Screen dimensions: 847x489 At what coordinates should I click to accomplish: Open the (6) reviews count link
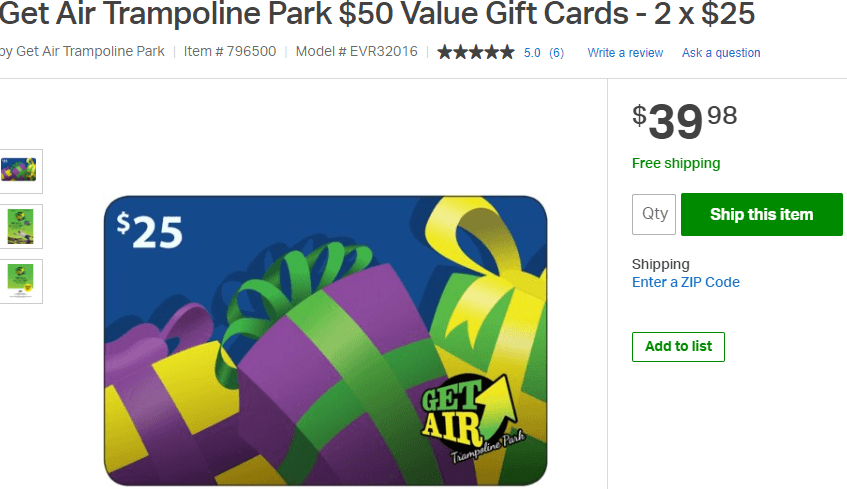(556, 52)
